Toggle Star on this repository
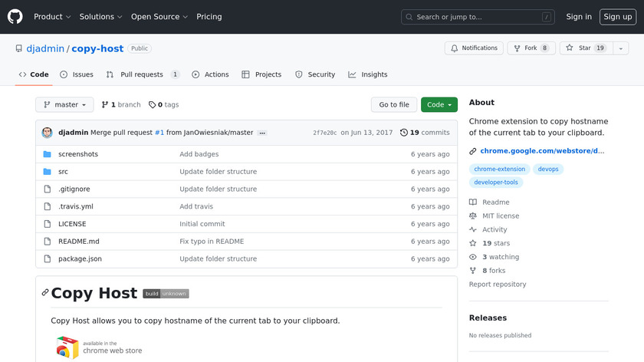This screenshot has width=644, height=362. click(579, 48)
